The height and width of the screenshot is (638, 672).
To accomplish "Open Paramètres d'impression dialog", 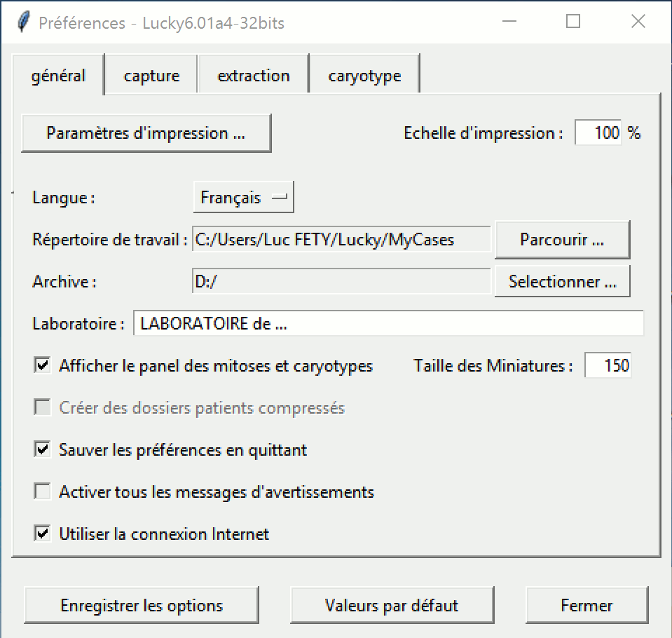I will point(146,133).
